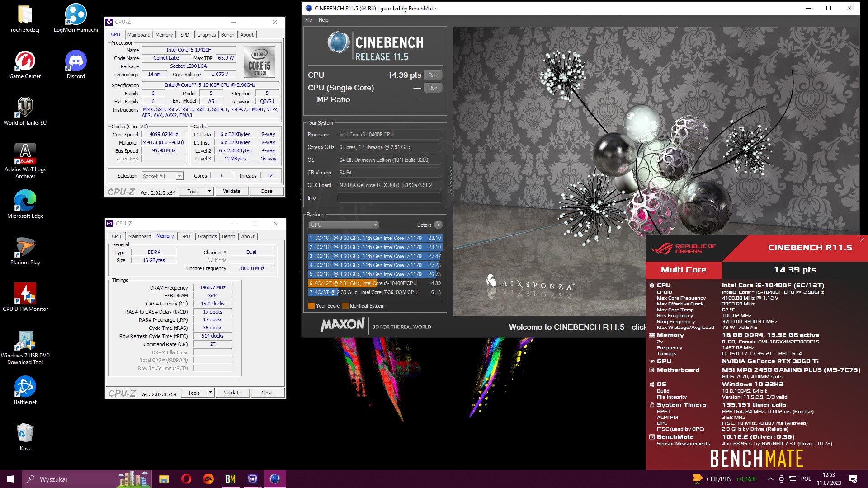Open Socket #1 selection dropdown in CPU-Z
Screen dimensions: 868x488
[x=162, y=176]
